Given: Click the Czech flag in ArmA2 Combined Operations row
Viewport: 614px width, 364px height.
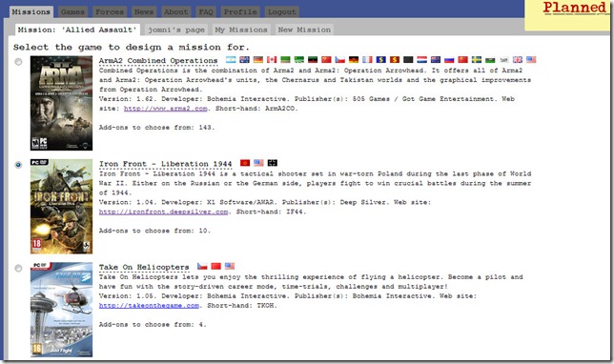Looking at the screenshot, I should pos(339,59).
